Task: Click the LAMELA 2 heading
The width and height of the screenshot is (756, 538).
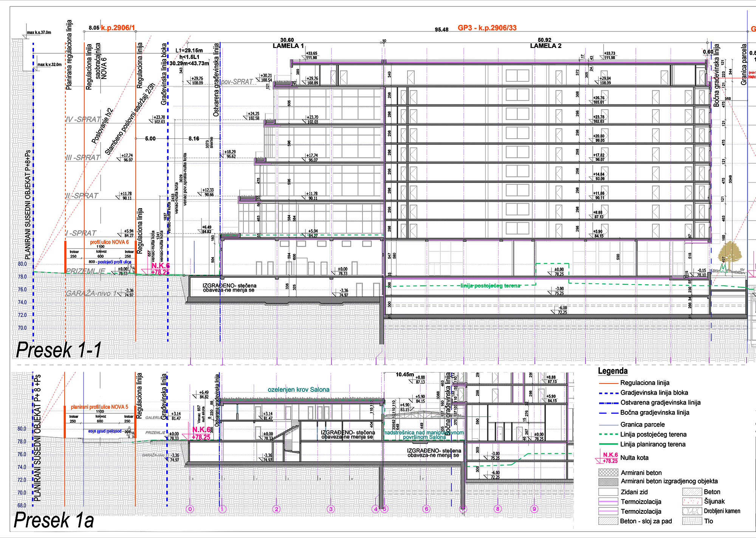Action: [x=545, y=46]
